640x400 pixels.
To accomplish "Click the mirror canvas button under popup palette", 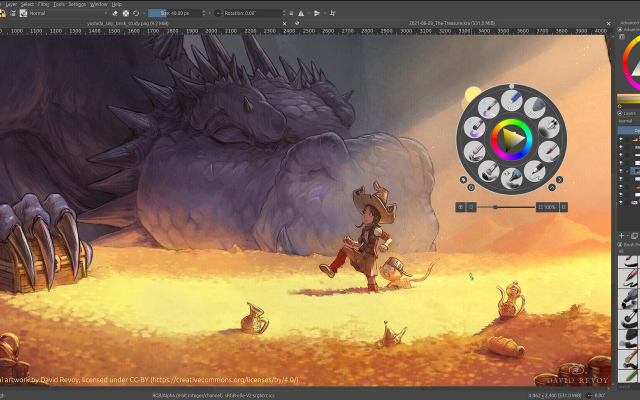I will coord(460,207).
